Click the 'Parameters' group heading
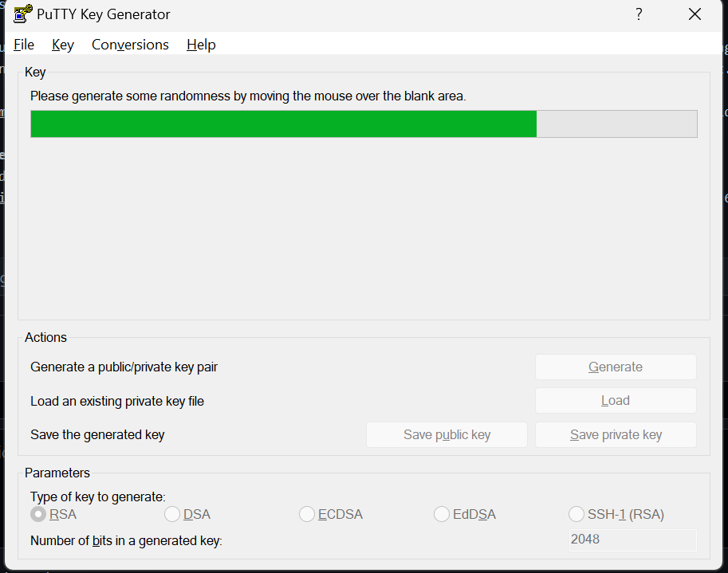 click(x=57, y=473)
